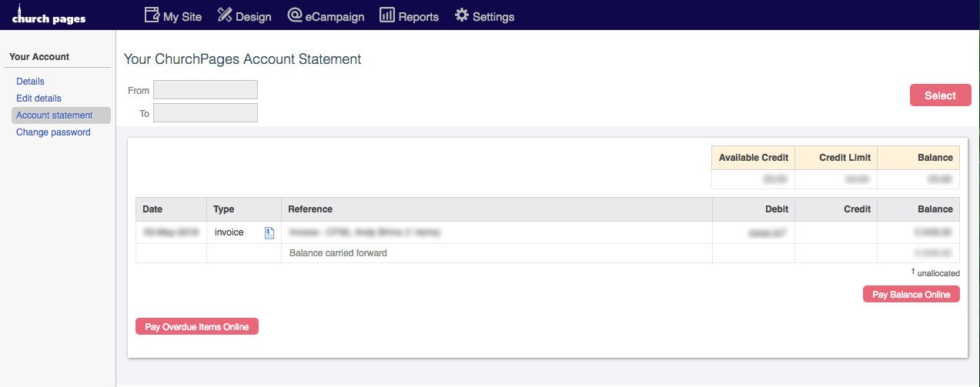Viewport: 980px width, 387px height.
Task: Click the Design tools icon
Action: pos(225,15)
